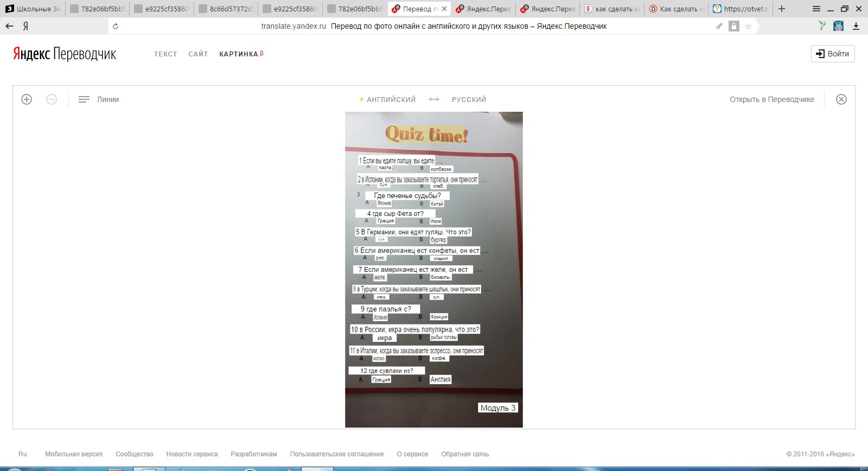This screenshot has width=868, height=471.
Task: Add a new browser tab
Action: coord(782,9)
